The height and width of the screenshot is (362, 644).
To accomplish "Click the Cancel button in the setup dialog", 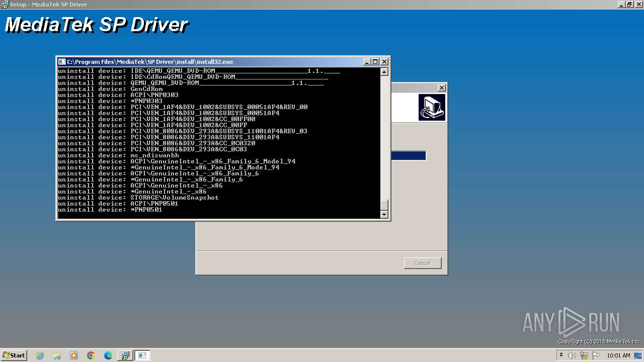I will [x=423, y=263].
